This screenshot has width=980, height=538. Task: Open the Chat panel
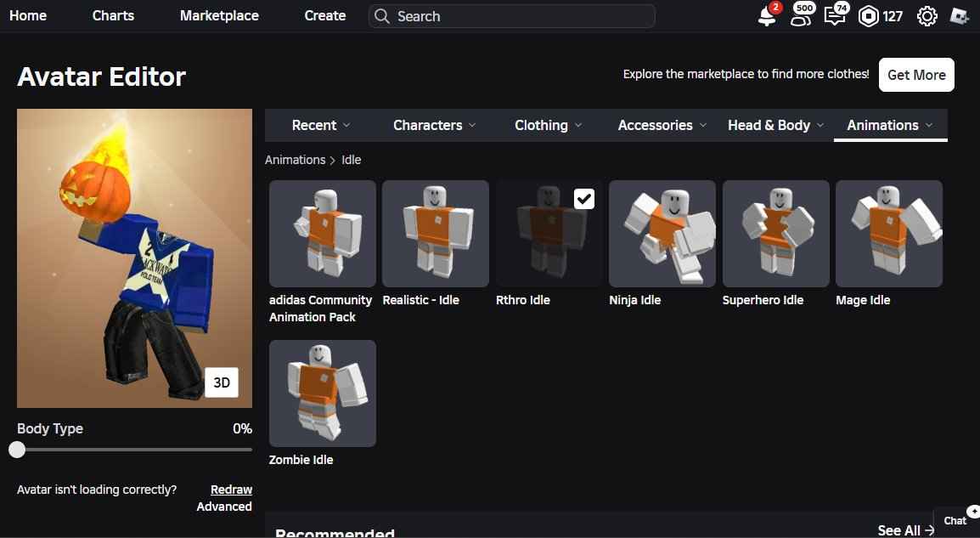[955, 520]
